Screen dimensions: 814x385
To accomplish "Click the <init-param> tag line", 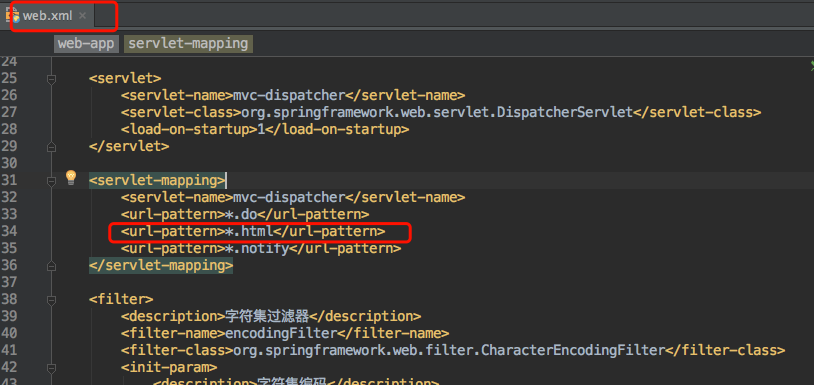I will 169,367.
